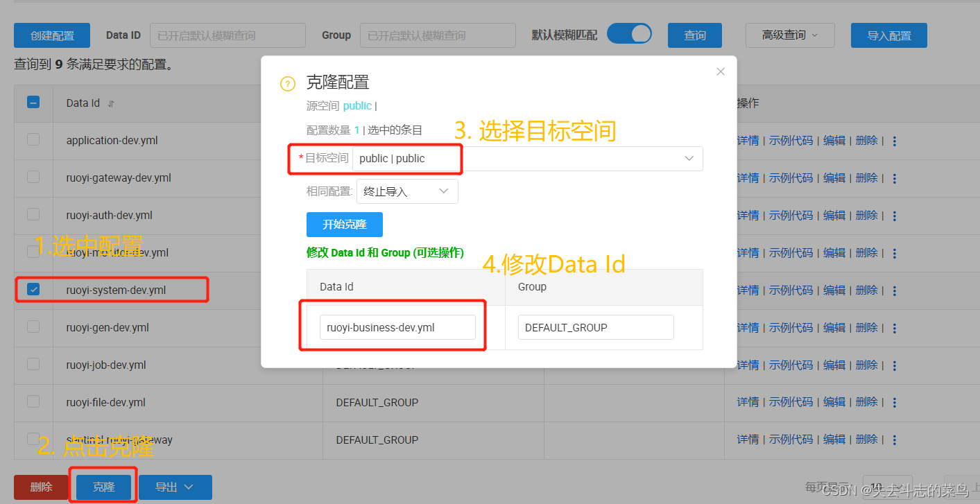Click 删除 link for sentinel gateway row
The height and width of the screenshot is (504, 980).
[867, 440]
